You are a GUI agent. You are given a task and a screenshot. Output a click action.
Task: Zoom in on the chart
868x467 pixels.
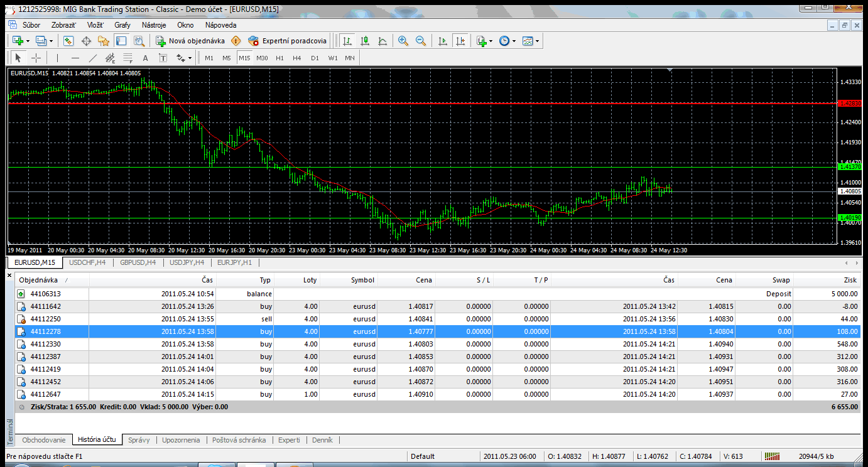click(x=403, y=41)
